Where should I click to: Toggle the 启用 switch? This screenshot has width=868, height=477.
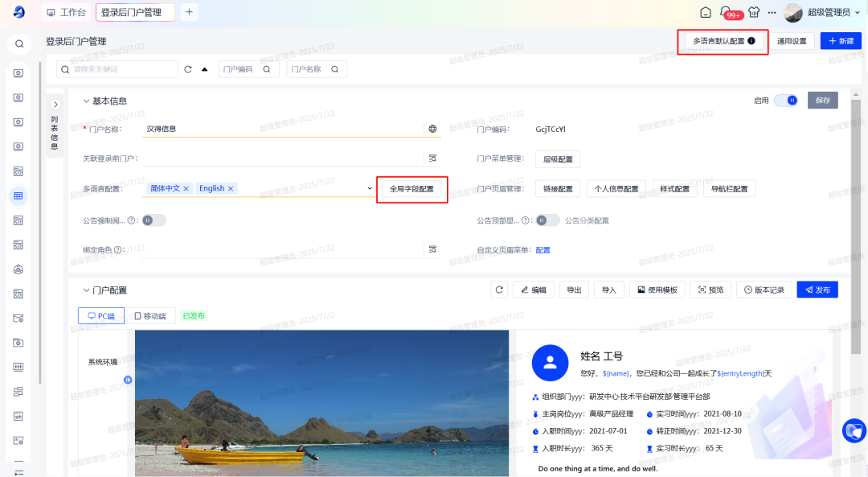(785, 101)
